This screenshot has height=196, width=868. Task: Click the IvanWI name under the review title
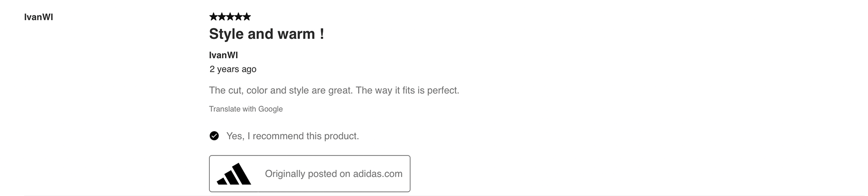223,55
